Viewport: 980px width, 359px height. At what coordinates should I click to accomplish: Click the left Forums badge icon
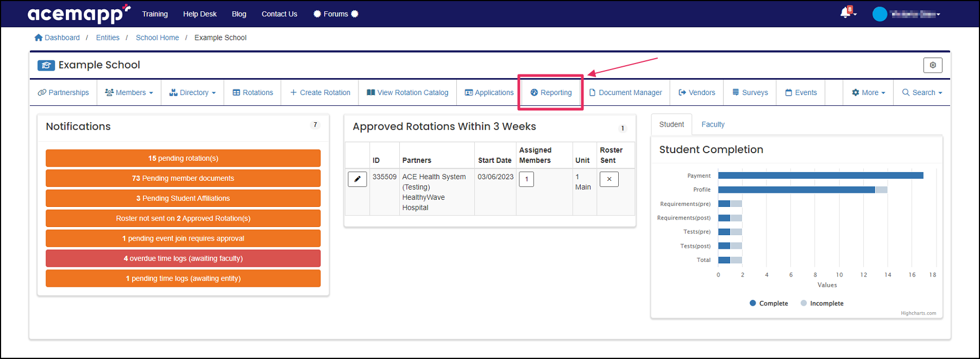pos(317,14)
